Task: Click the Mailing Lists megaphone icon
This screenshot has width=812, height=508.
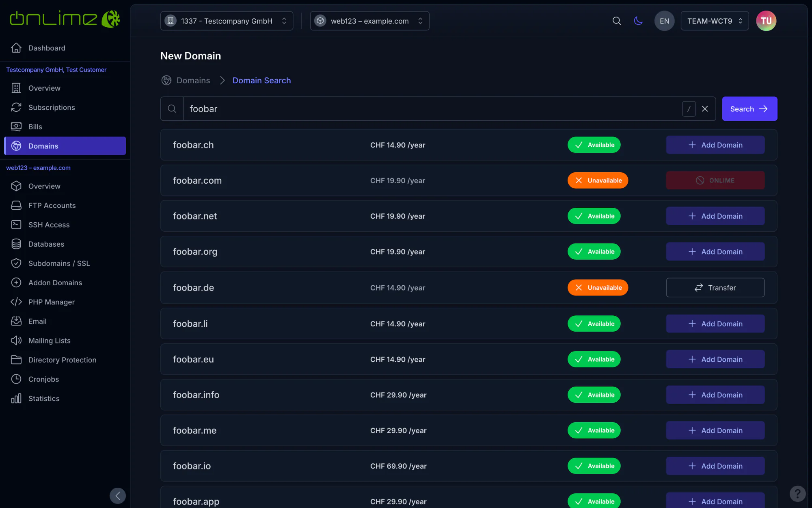Action: 16,340
